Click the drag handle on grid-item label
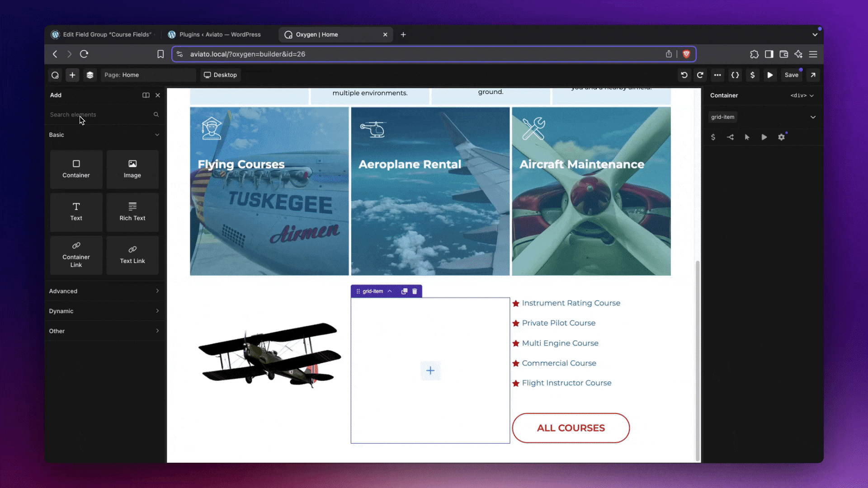 point(358,291)
